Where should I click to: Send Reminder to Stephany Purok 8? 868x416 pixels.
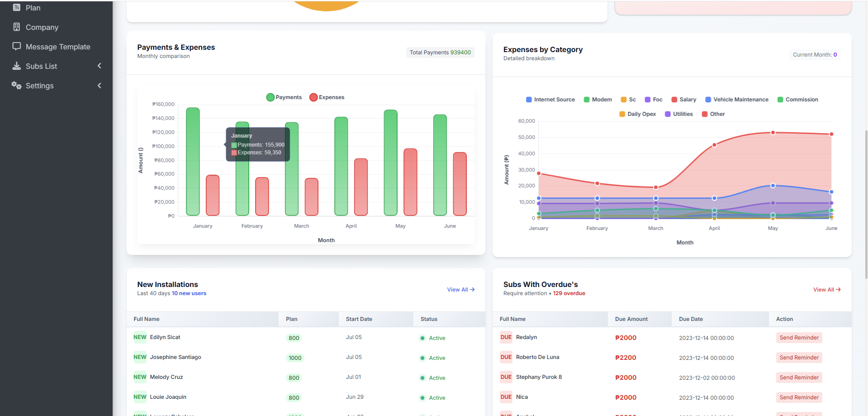pyautogui.click(x=799, y=378)
